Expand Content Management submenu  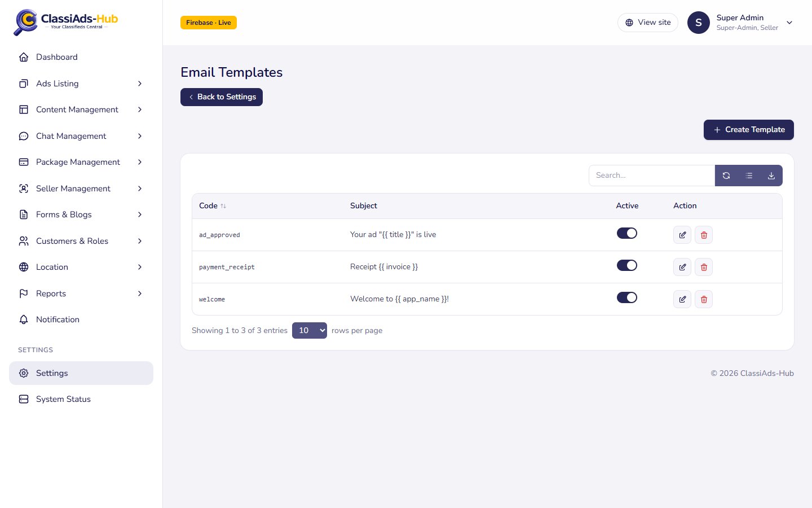click(81, 110)
